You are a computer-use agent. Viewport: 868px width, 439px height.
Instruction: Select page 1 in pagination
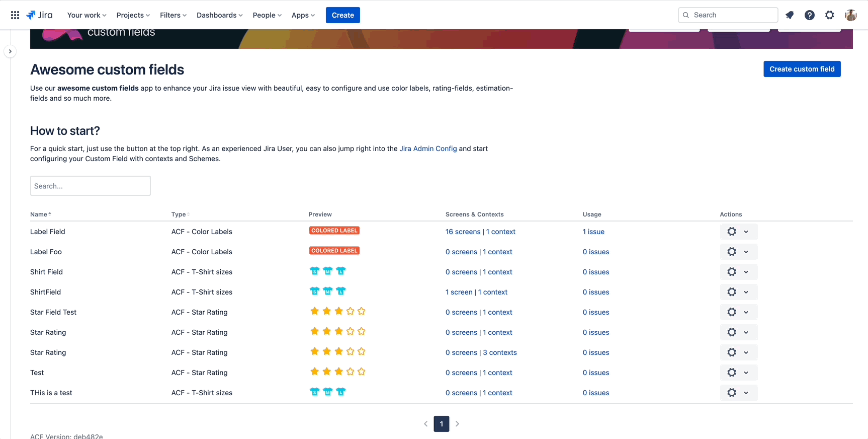click(x=442, y=424)
